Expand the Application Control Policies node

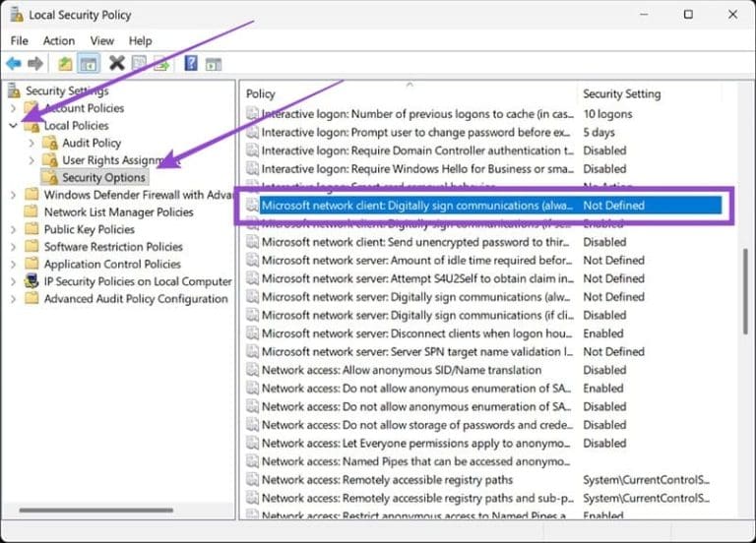(x=14, y=264)
